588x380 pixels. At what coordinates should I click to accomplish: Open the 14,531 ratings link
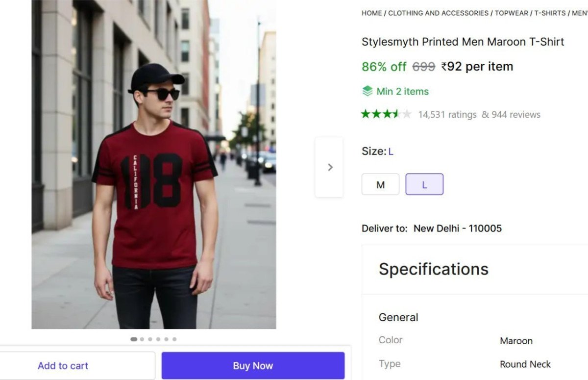(446, 114)
